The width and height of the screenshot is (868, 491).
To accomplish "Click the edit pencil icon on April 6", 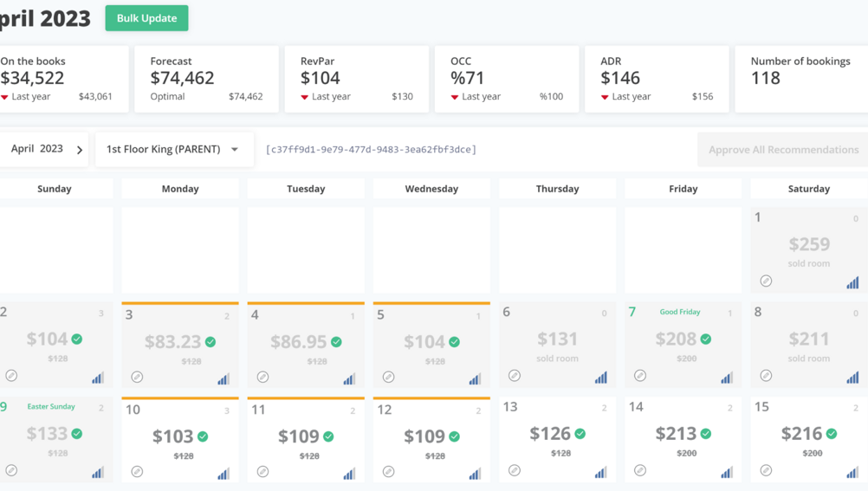I will (x=515, y=376).
